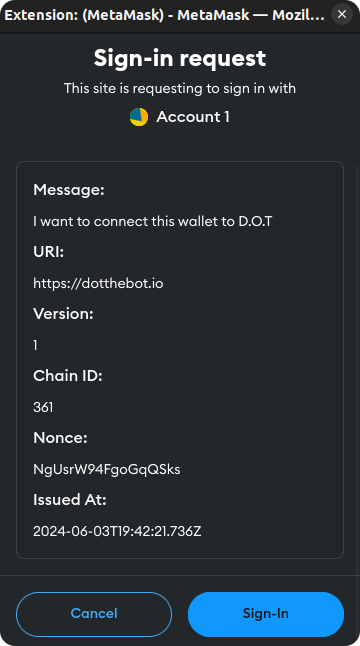Select the issued timestamp 2024-06-03T19:42:21.736Z
The height and width of the screenshot is (646, 360).
[x=117, y=531]
